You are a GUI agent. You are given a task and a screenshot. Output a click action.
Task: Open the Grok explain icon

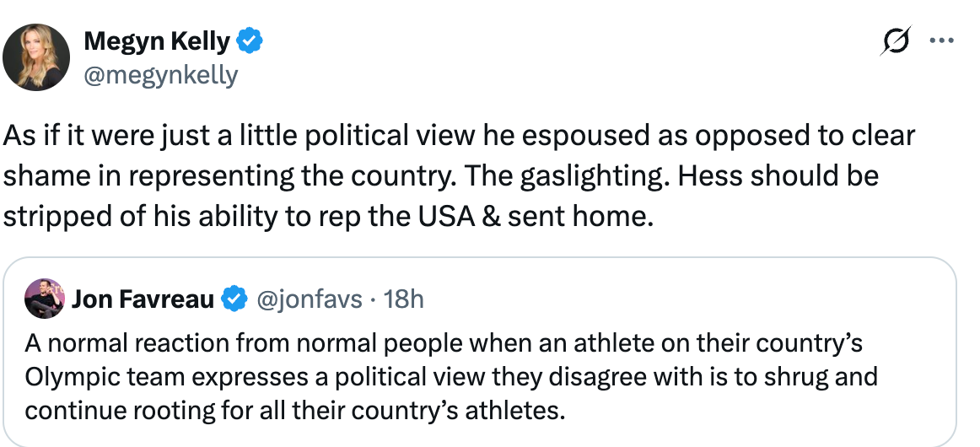[896, 41]
